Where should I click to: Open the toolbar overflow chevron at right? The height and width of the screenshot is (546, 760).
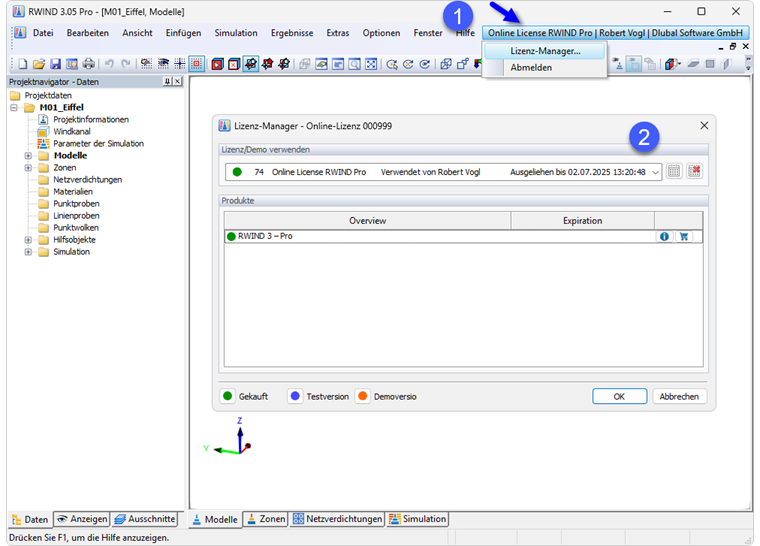748,64
